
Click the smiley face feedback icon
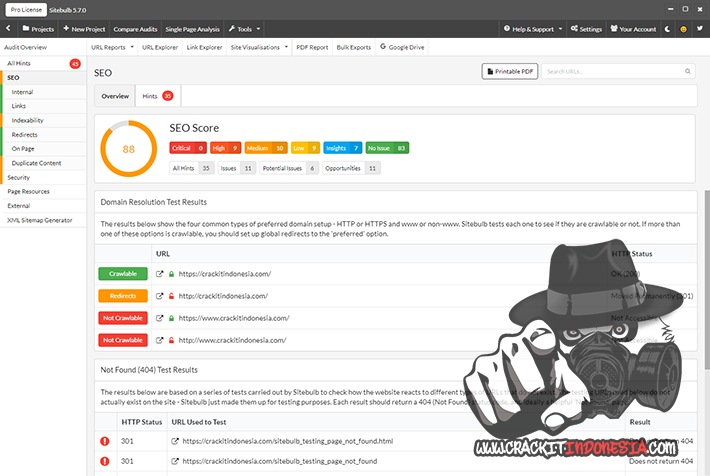click(683, 29)
